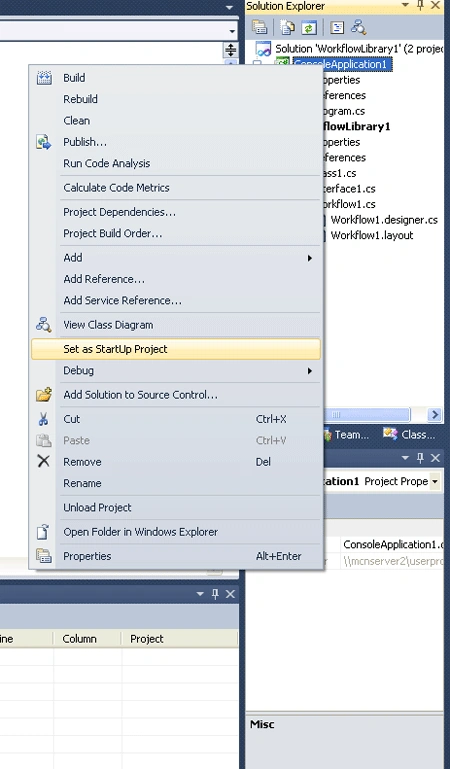Pin the Solution Explorer panel with auto-hide pushpin
The image size is (450, 769).
(420, 5)
